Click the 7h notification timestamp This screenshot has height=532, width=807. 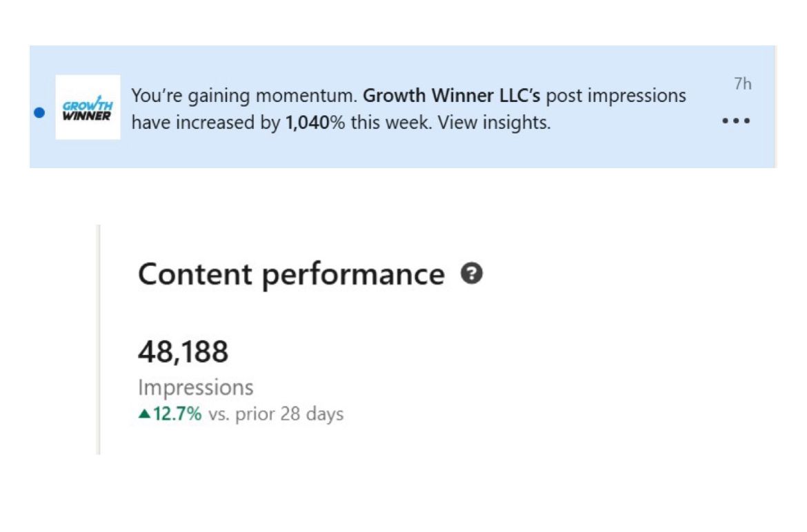pyautogui.click(x=742, y=84)
